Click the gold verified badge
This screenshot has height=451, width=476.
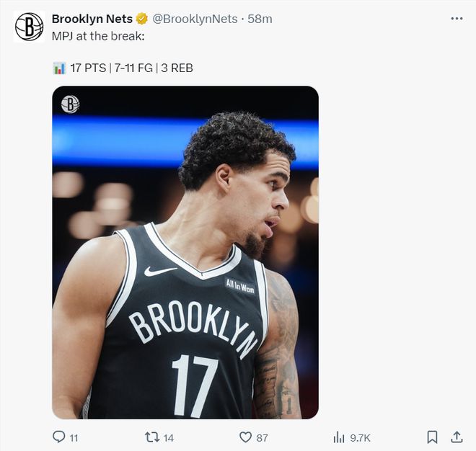click(142, 19)
